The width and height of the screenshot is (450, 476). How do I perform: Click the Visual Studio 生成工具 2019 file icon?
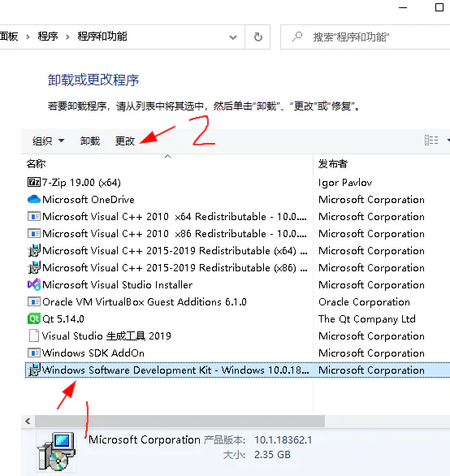33,335
